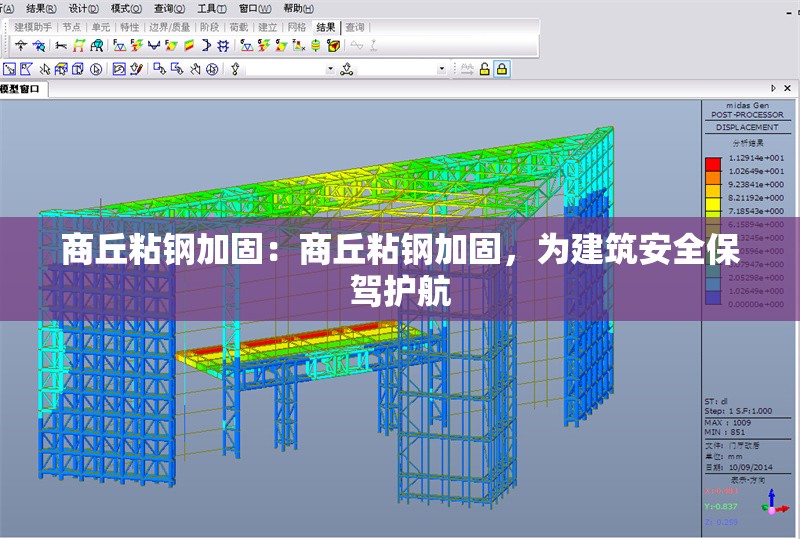Screen dimensions: 800x539
Task: Select the Deformed Shape beam icon
Action: [61, 46]
